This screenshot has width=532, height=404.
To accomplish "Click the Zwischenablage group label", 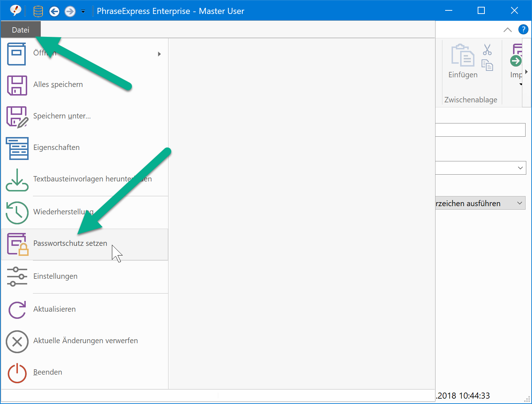I will pyautogui.click(x=471, y=100).
